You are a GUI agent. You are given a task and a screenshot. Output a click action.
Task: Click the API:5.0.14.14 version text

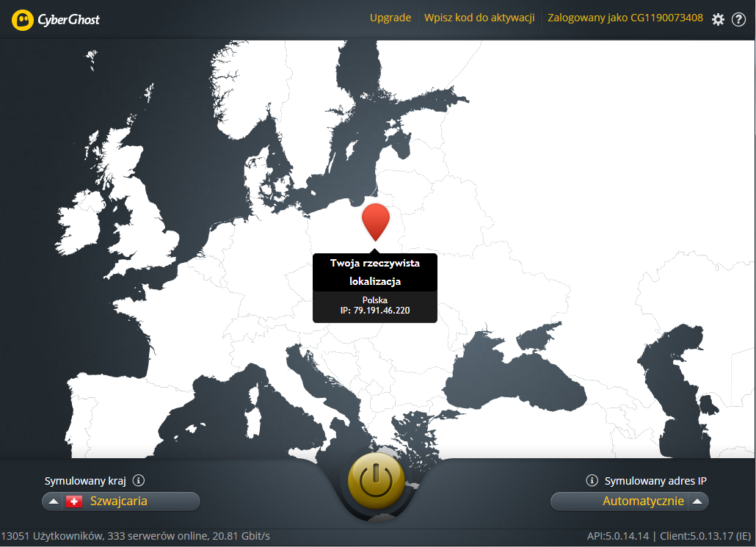[x=617, y=536]
